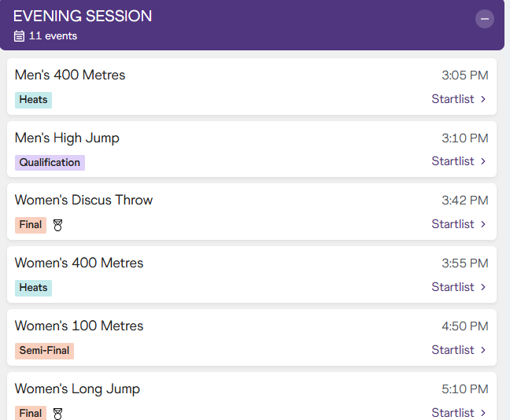Open Startlist for Men's High Jump
510x420 pixels.
[453, 161]
